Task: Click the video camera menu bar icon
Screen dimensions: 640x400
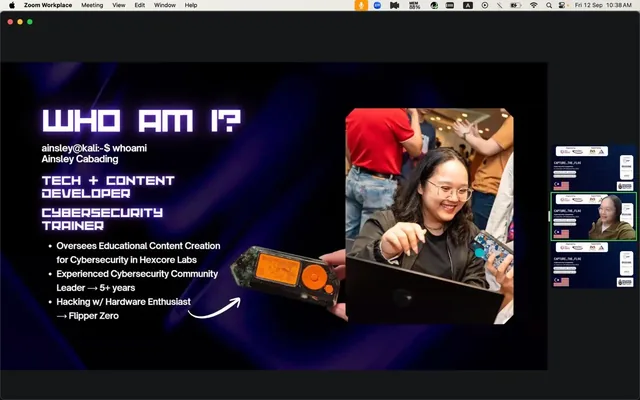Action: coord(394,5)
